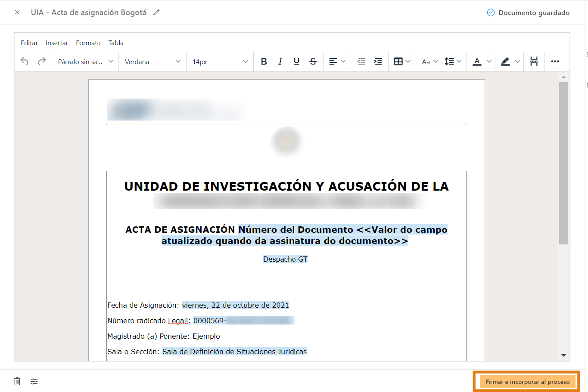Insert a page break
The width and height of the screenshot is (588, 392).
534,61
